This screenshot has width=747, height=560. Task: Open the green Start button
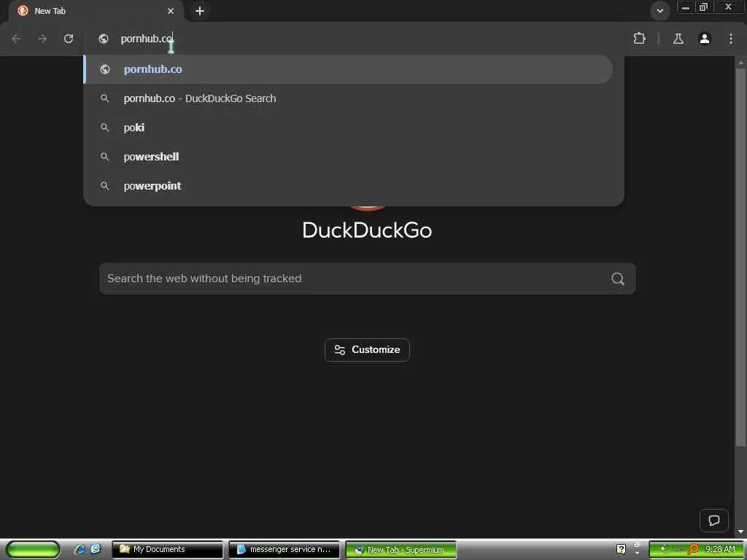pos(34,550)
